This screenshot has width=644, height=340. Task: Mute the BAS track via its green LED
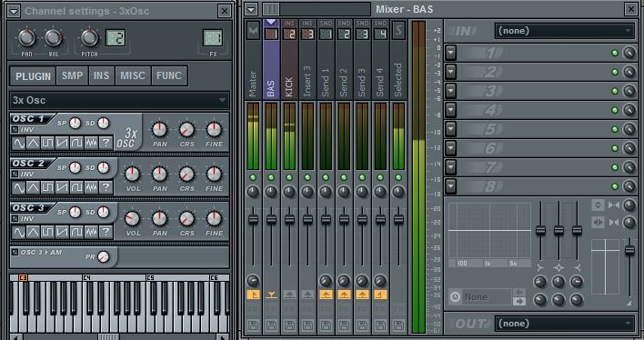tap(271, 177)
